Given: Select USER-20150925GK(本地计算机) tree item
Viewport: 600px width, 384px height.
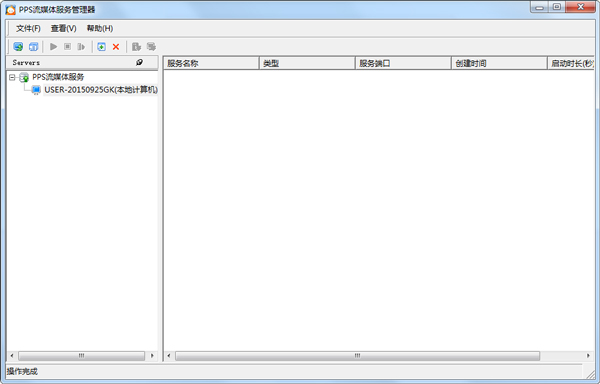Looking at the screenshot, I should click(x=101, y=90).
